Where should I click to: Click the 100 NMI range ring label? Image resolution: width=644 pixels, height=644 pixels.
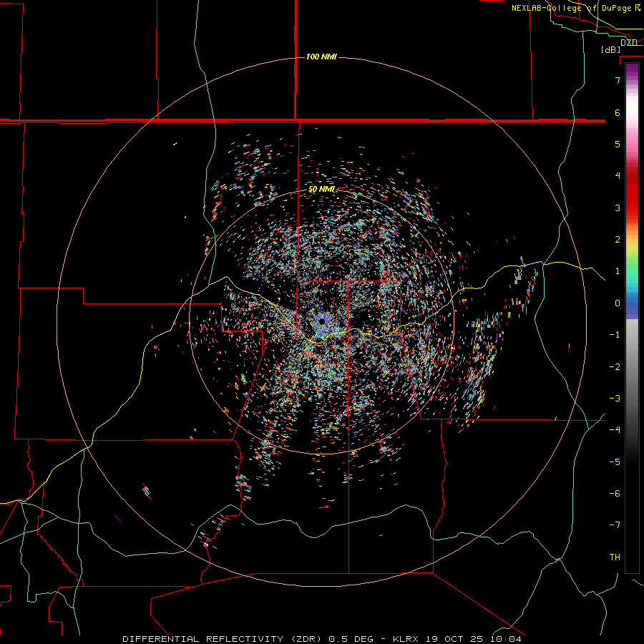(x=321, y=57)
